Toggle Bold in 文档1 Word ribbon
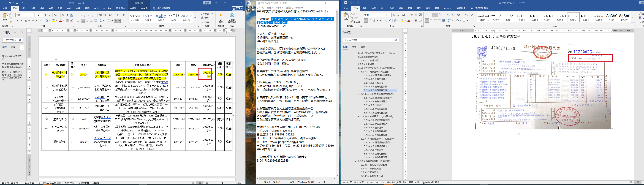Screen dimensions: 644x185 click(17, 21)
